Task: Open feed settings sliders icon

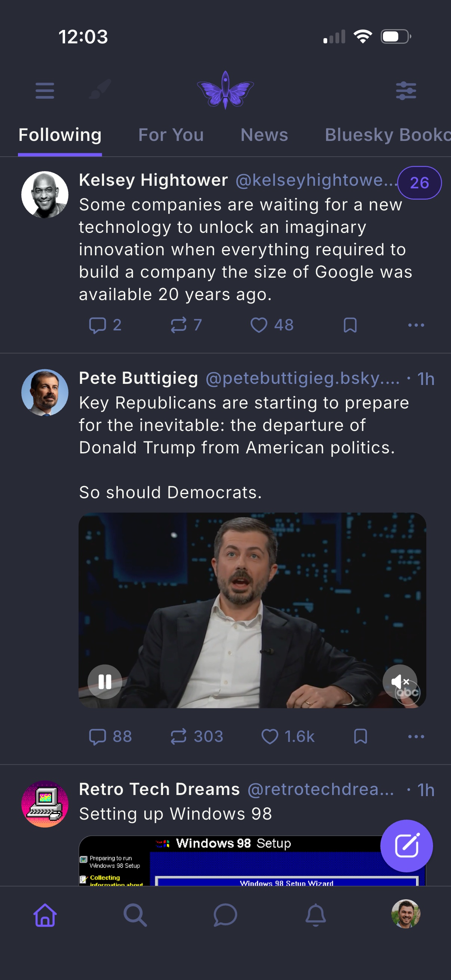Action: [x=406, y=90]
